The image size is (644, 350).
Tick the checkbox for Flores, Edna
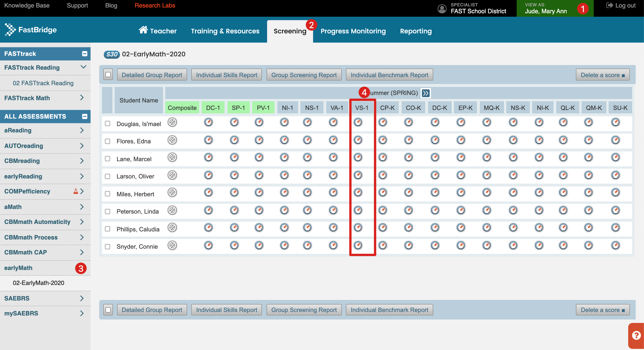pos(108,141)
